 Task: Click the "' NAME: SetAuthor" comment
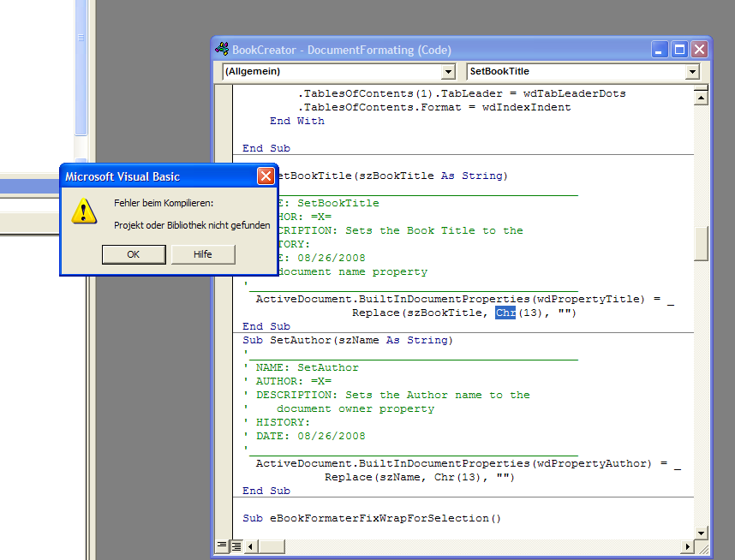point(301,368)
